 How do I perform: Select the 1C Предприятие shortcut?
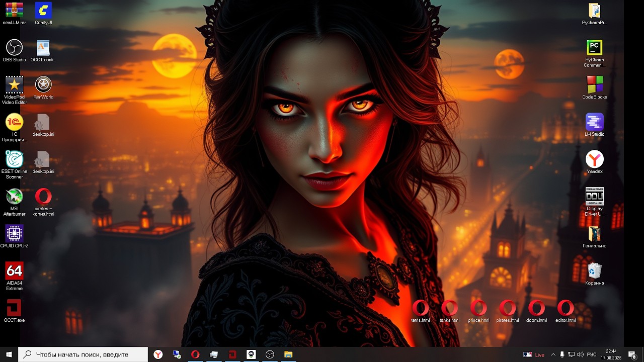(x=14, y=128)
